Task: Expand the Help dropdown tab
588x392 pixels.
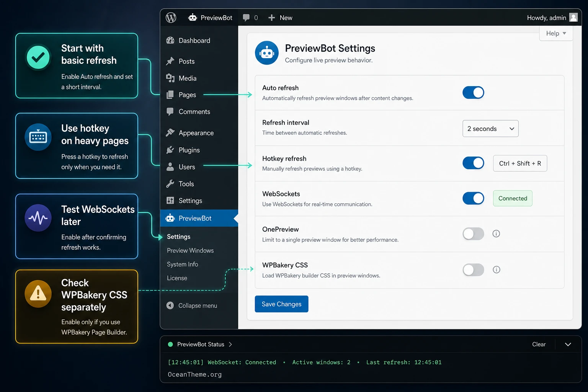Action: (556, 33)
